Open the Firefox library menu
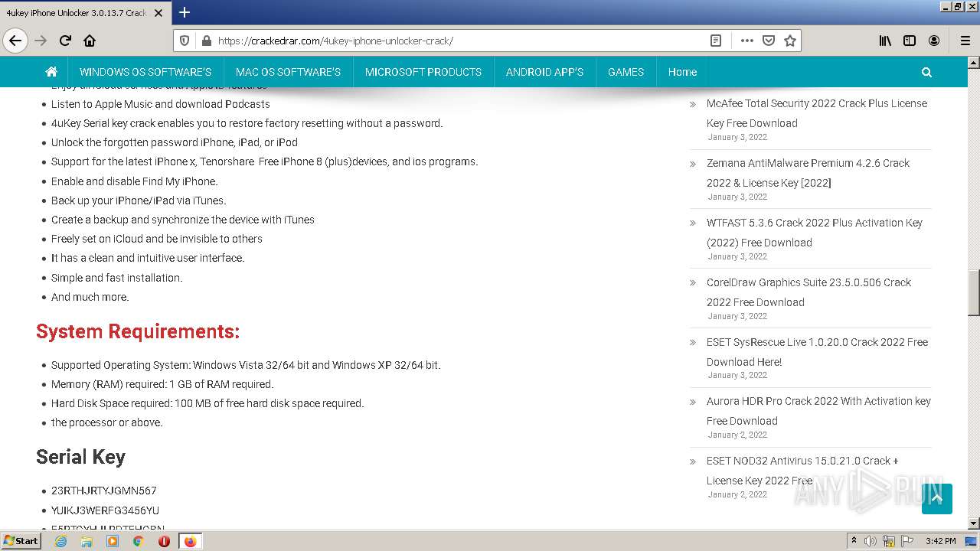Screen dimensions: 980x551 (x=885, y=41)
